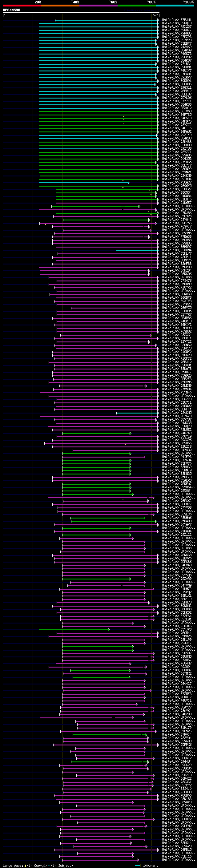Click UniRef100_C5XAI0 label
Image resolution: width=197 pixels, height=868 pixels.
point(177,108)
